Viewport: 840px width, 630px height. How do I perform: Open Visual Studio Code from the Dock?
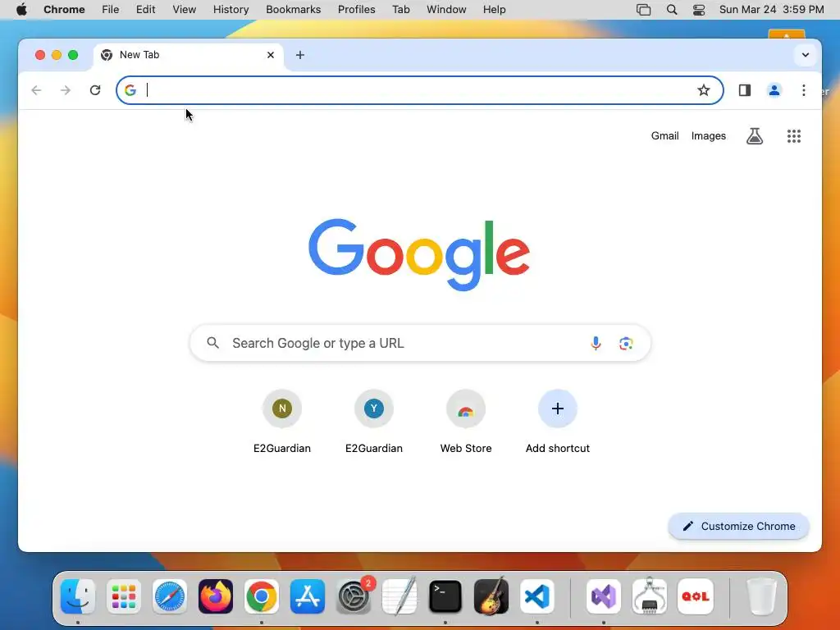point(537,596)
